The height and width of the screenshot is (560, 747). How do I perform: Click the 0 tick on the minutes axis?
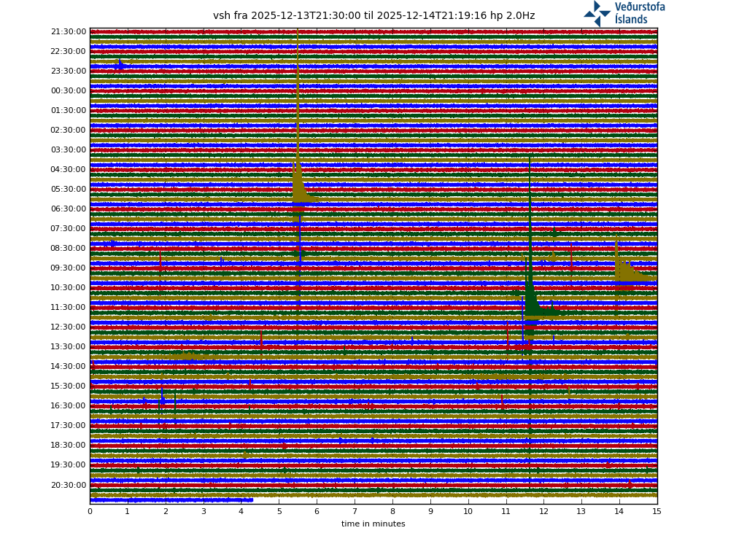[90, 512]
